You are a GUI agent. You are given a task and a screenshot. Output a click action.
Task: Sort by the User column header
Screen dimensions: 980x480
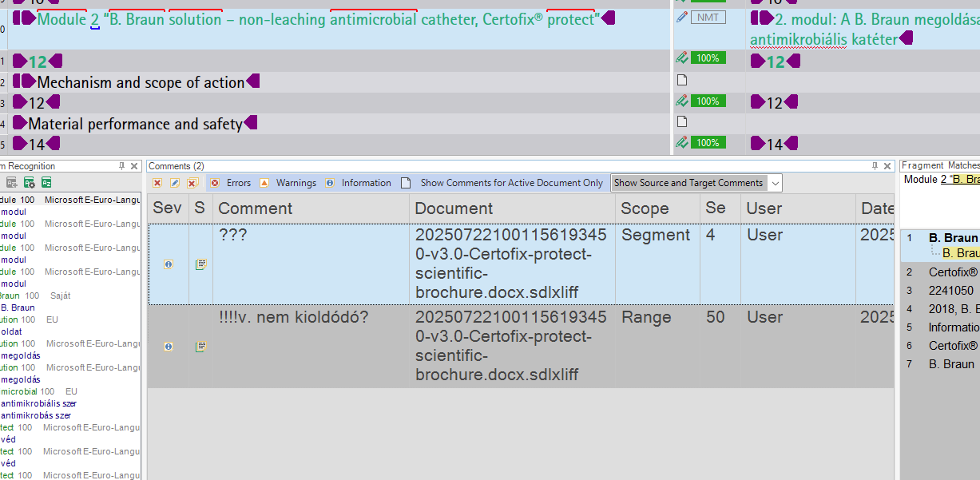click(798, 208)
